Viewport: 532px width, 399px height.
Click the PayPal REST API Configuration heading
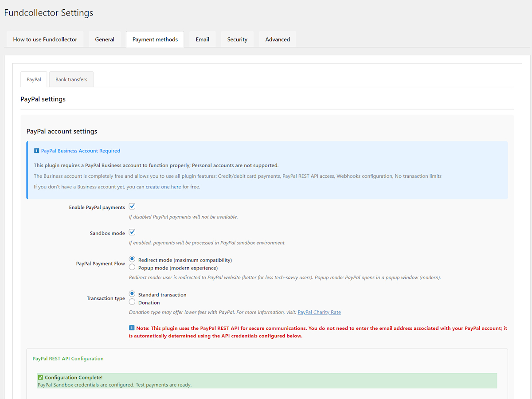tap(68, 358)
